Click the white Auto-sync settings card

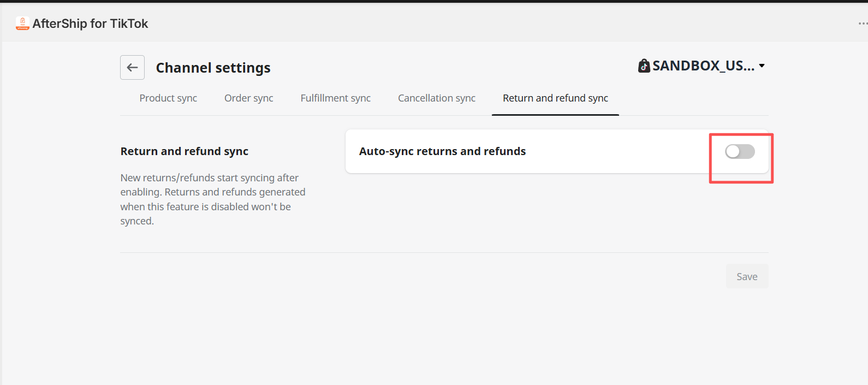(557, 151)
